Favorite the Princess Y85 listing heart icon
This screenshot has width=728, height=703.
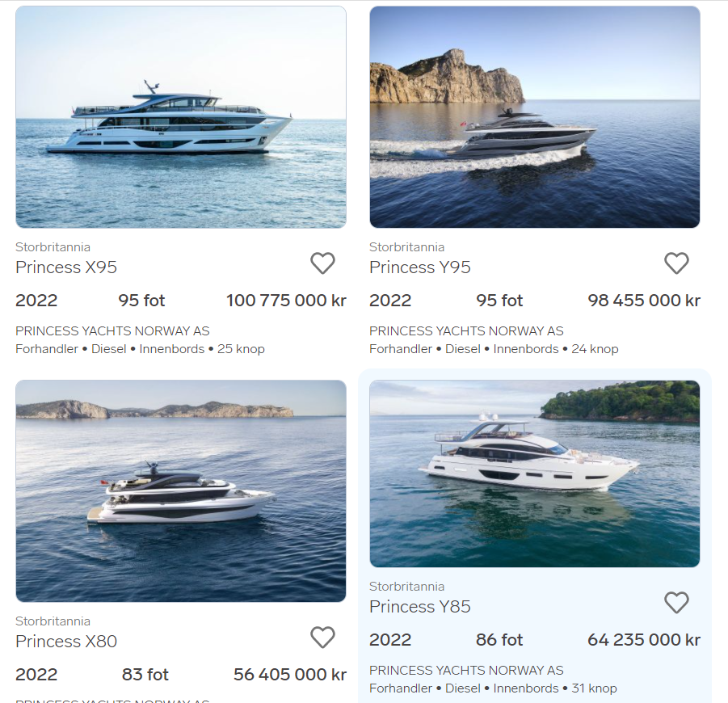pyautogui.click(x=676, y=603)
